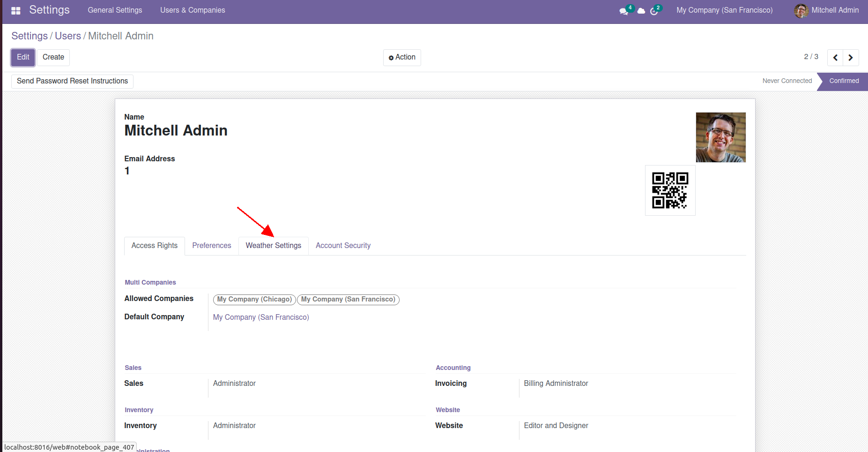Screen dimensions: 868x452
Task: Open the Users & Companies menu
Action: click(193, 10)
